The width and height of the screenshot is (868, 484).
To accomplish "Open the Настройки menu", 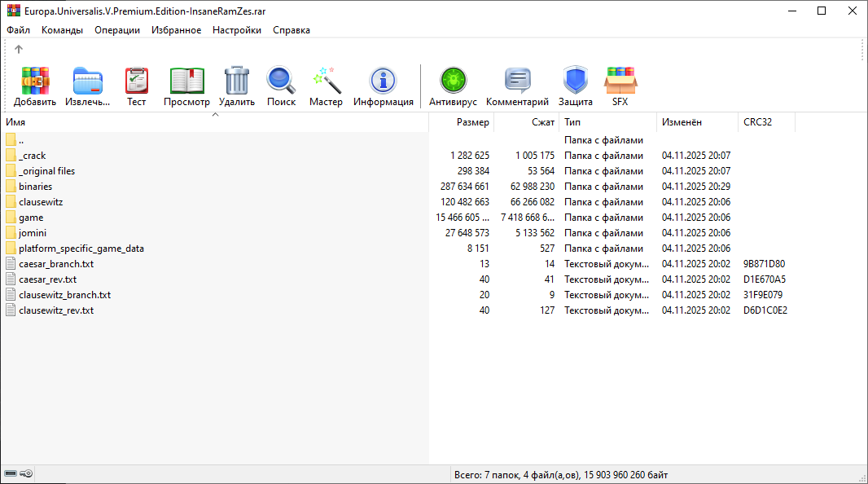I will point(236,30).
